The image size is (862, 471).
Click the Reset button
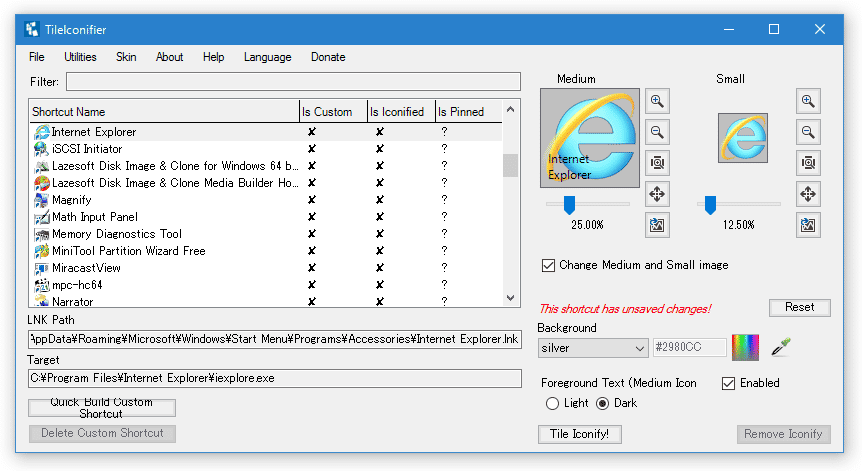click(x=800, y=307)
